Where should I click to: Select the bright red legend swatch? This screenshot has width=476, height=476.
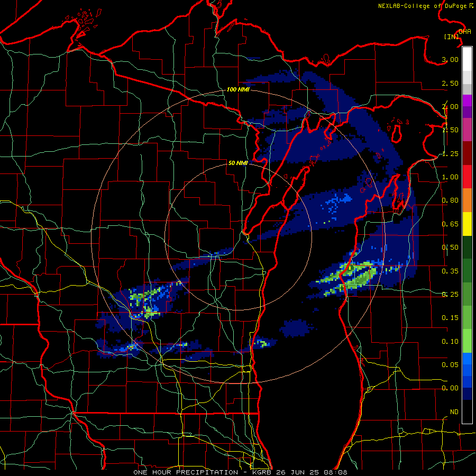pyautogui.click(x=467, y=177)
